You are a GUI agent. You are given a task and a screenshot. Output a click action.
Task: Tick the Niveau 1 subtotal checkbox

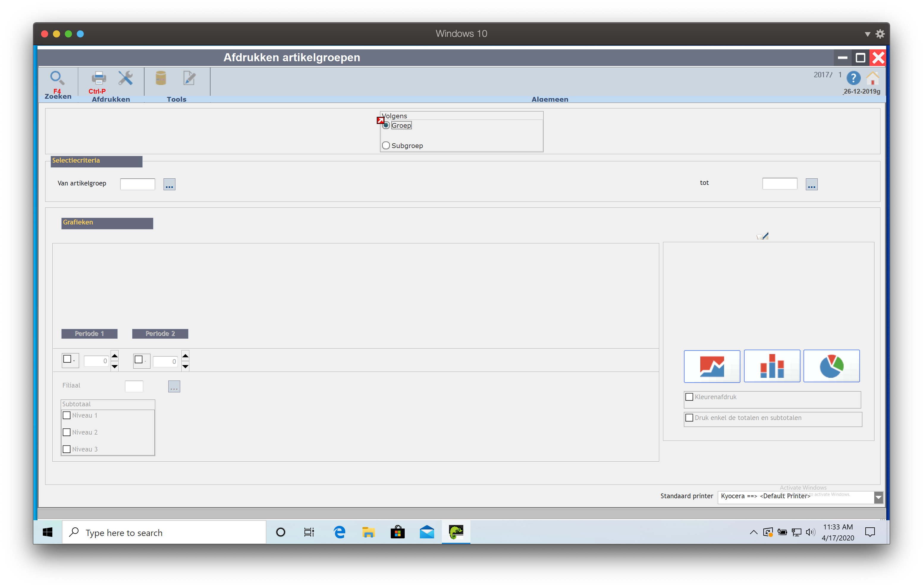[x=67, y=416]
